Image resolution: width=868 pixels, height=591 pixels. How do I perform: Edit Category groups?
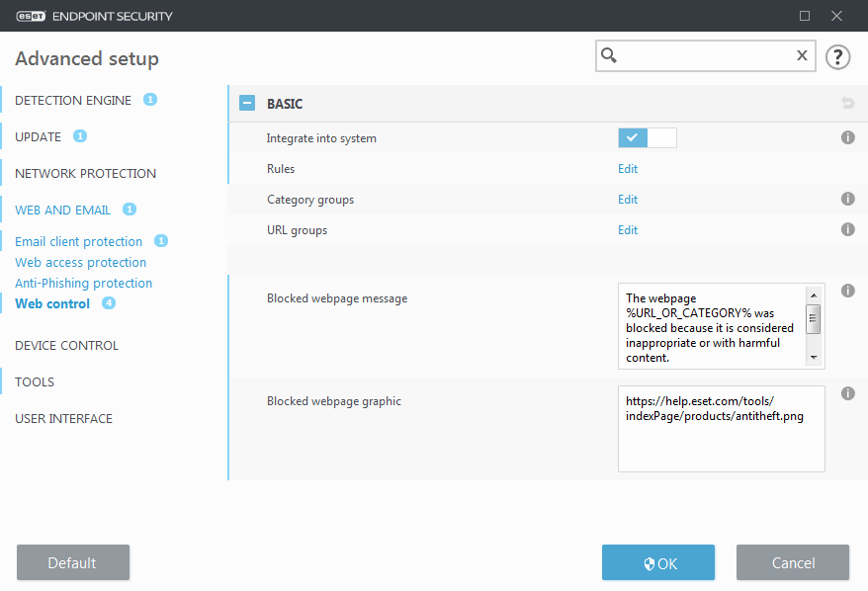[628, 200]
